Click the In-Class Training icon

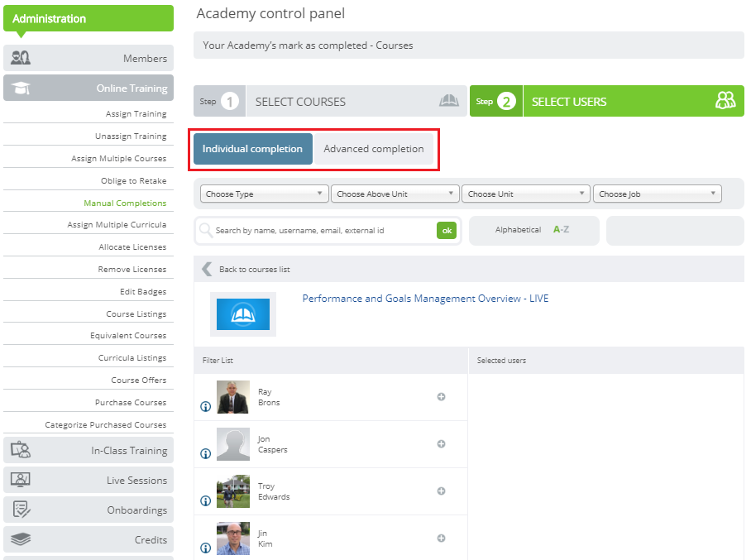click(x=21, y=450)
